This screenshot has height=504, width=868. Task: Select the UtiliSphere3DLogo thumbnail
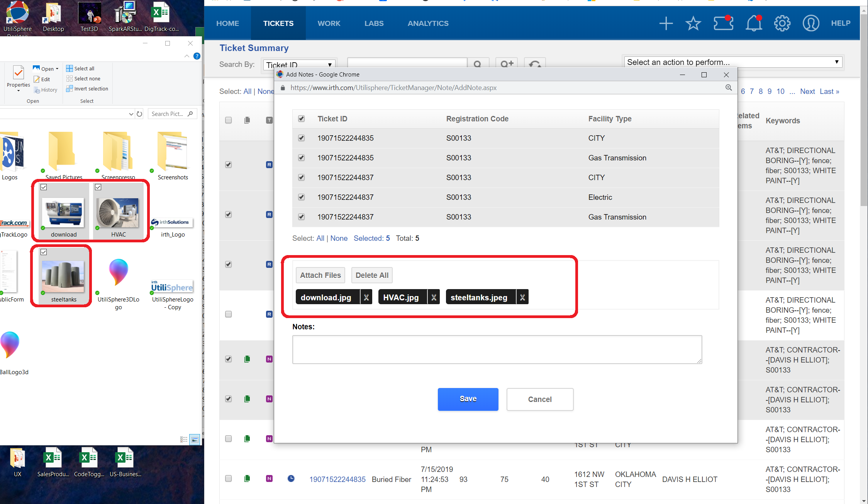pyautogui.click(x=119, y=272)
